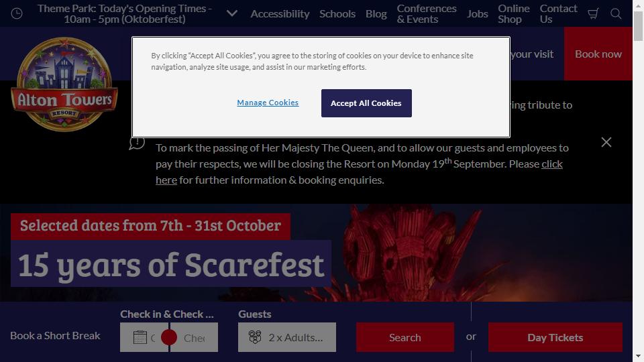Click Accept All Cookies button
Viewport: 644px width, 362px height.
tap(366, 103)
